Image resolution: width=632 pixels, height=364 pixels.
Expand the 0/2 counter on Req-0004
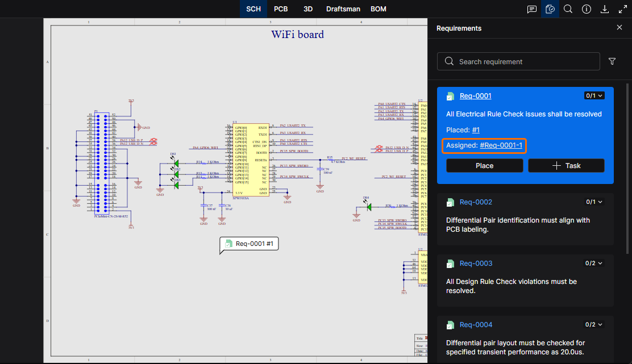[x=594, y=324]
